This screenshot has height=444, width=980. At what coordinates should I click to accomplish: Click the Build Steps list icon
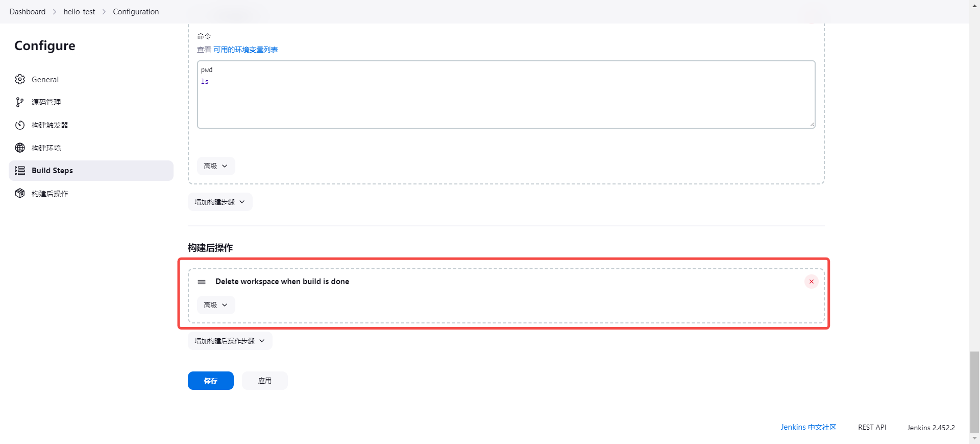[x=20, y=171]
